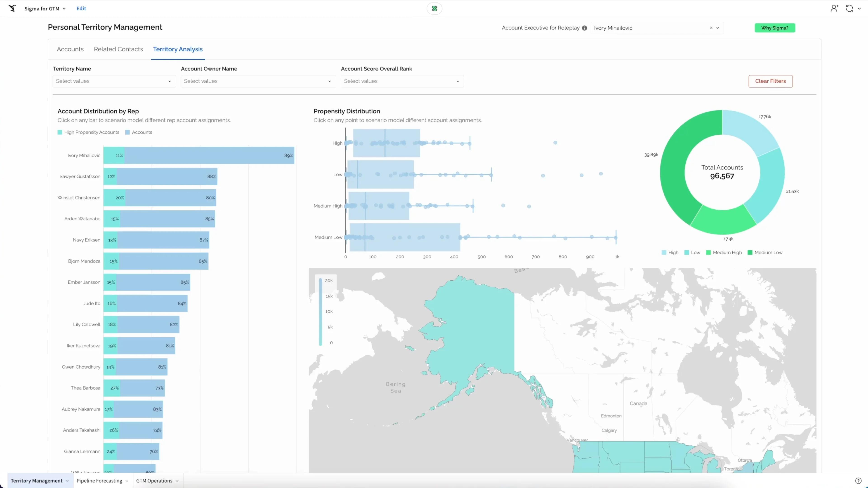Open Account Score Overall Rank dropdown
Viewport: 868px width, 488px height.
(402, 81)
